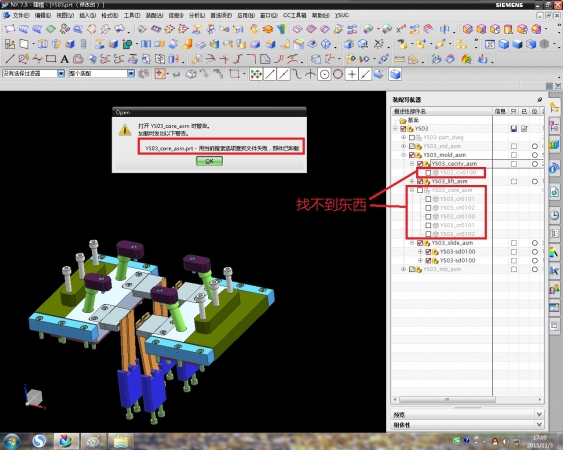Click the navigator horizontal scrollbar
This screenshot has width=563, height=450.
[x=447, y=399]
